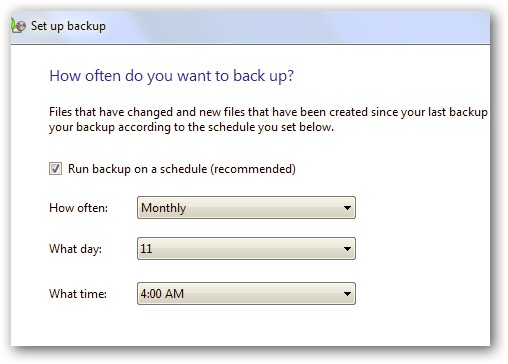The width and height of the screenshot is (508, 364).
Task: Click the Set up backup window icon
Action: click(x=18, y=26)
